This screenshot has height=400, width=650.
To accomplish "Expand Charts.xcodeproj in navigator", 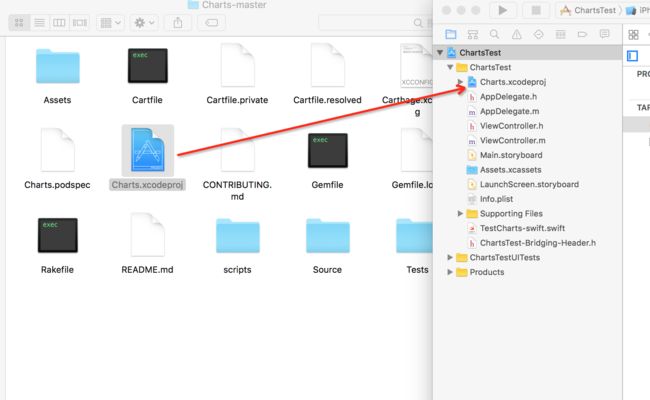I will [460, 82].
